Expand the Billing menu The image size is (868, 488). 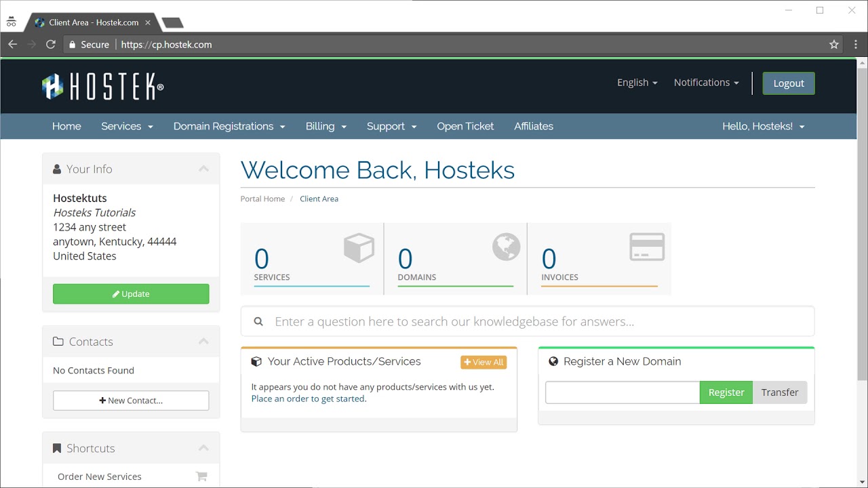(x=326, y=127)
